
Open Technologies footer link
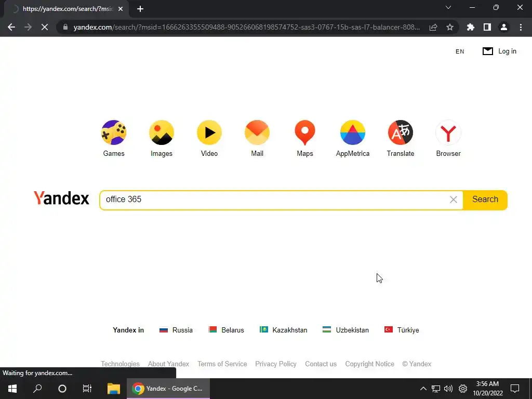(120, 364)
